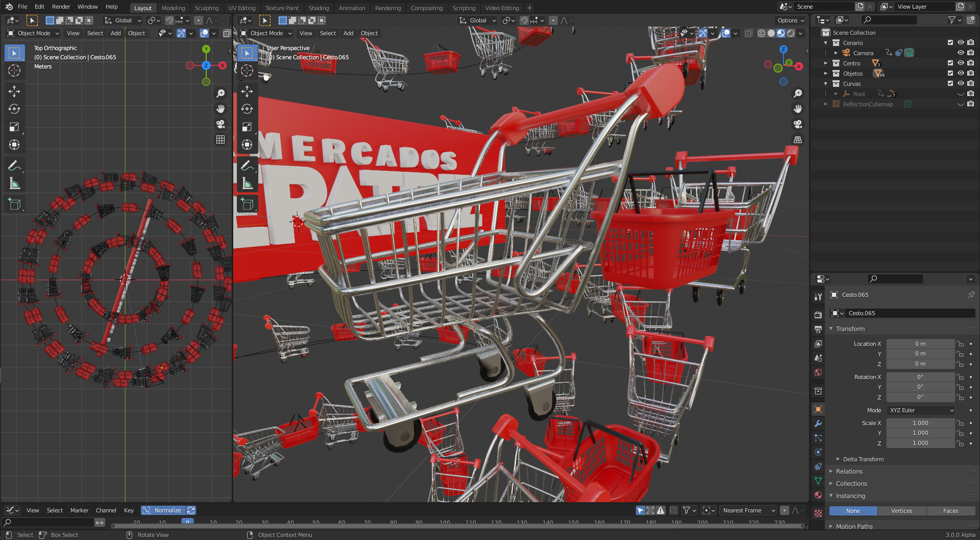
Task: Click the green Y axis on left gizmo
Action: click(x=206, y=49)
